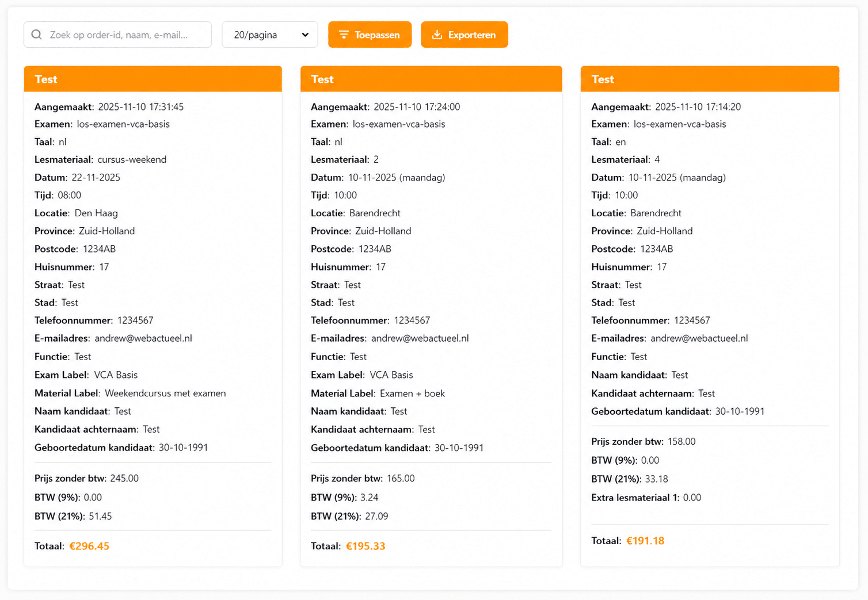Click the filter icon on Toepassen button
The height and width of the screenshot is (600, 868).
[344, 35]
